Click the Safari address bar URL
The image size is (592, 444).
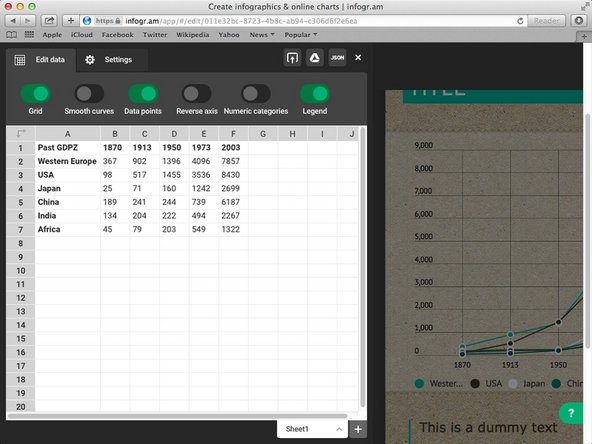click(x=242, y=21)
